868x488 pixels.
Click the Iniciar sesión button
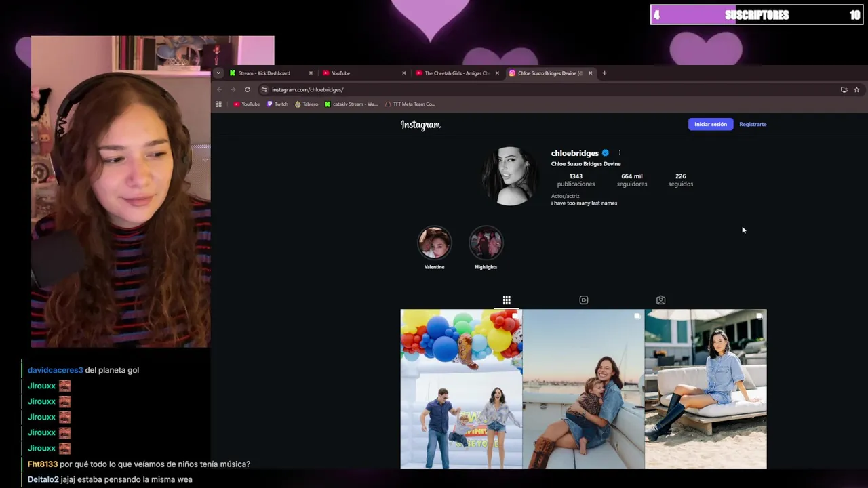point(711,124)
